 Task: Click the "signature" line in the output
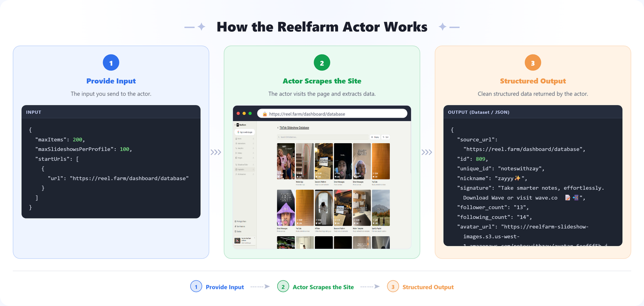click(530, 188)
